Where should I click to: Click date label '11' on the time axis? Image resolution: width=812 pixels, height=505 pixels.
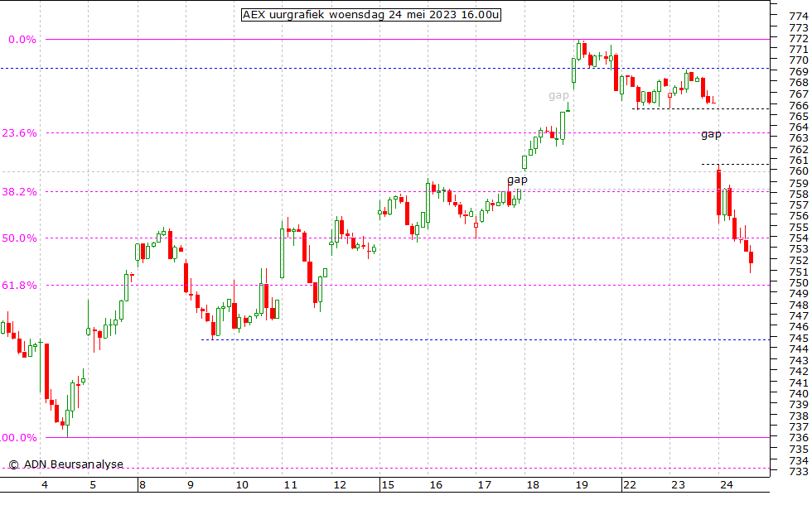291,485
